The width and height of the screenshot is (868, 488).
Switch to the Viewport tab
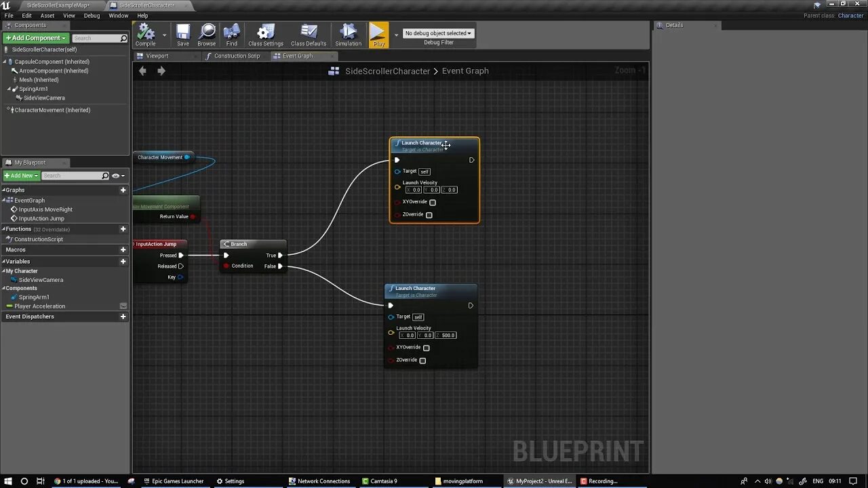(x=157, y=56)
